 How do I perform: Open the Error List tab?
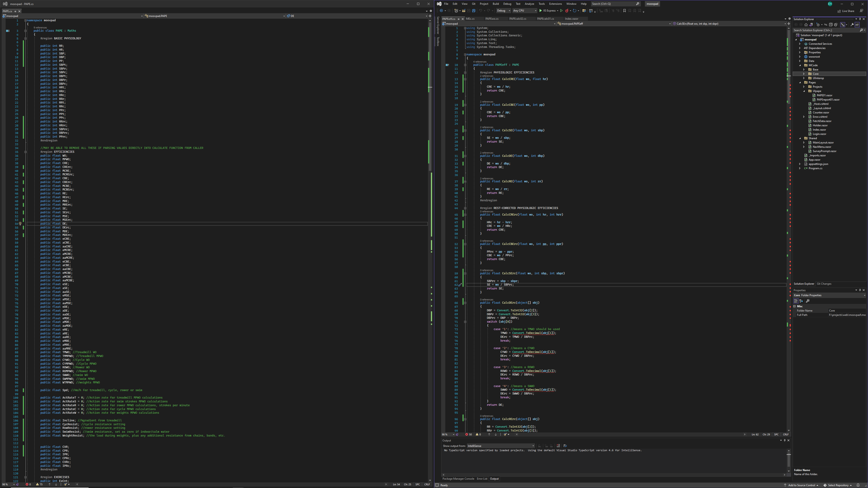(x=482, y=479)
